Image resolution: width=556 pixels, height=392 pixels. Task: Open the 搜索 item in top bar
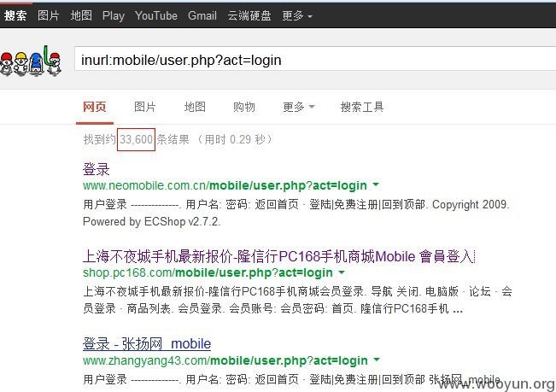click(x=15, y=15)
